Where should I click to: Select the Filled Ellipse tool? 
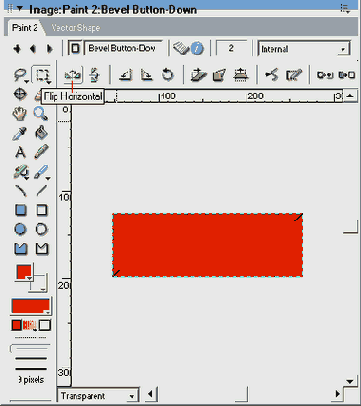(21, 230)
